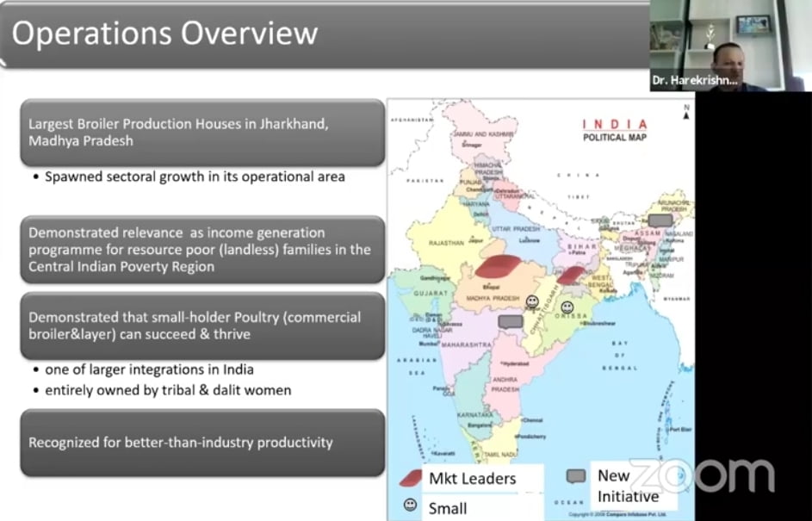Click the 'Lucknow' city label

coord(529,240)
